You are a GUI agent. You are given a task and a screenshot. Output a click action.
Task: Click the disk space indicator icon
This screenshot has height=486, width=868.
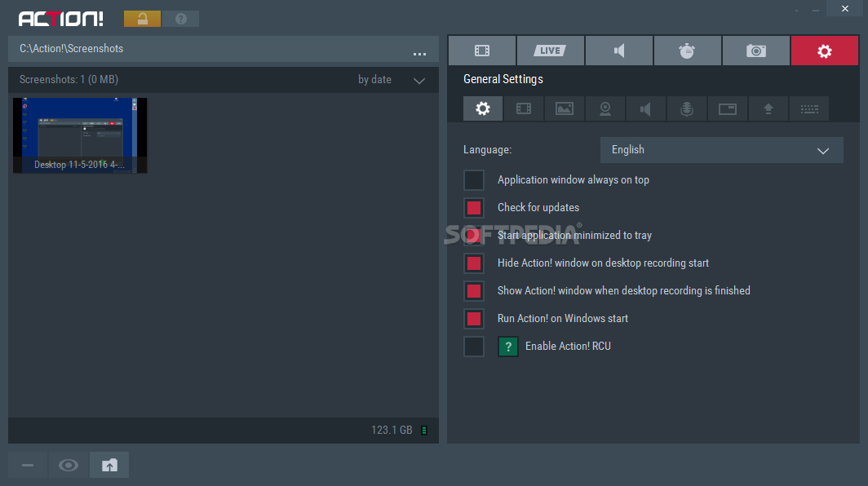pos(424,430)
